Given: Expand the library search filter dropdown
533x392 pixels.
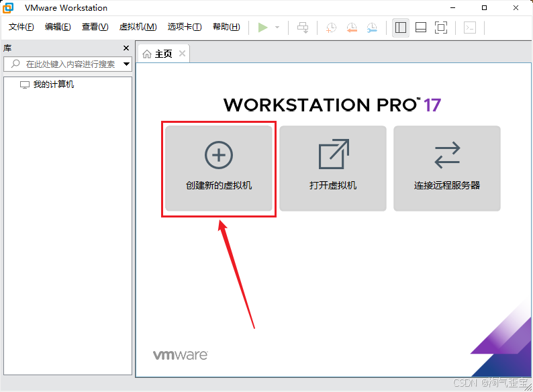Looking at the screenshot, I should (x=126, y=64).
